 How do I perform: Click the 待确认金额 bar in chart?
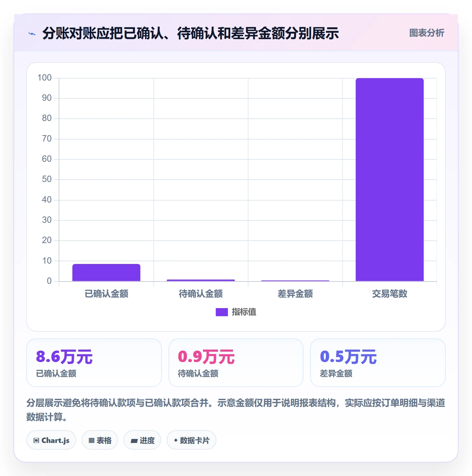pos(201,280)
